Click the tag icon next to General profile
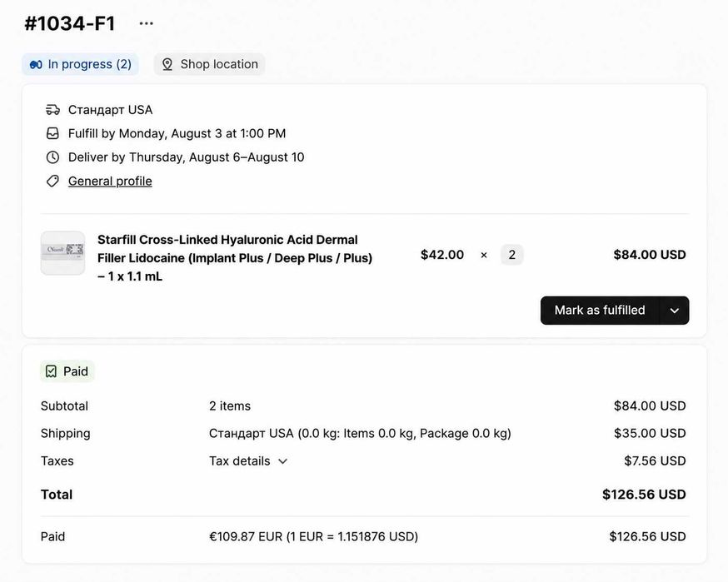 pyautogui.click(x=52, y=181)
